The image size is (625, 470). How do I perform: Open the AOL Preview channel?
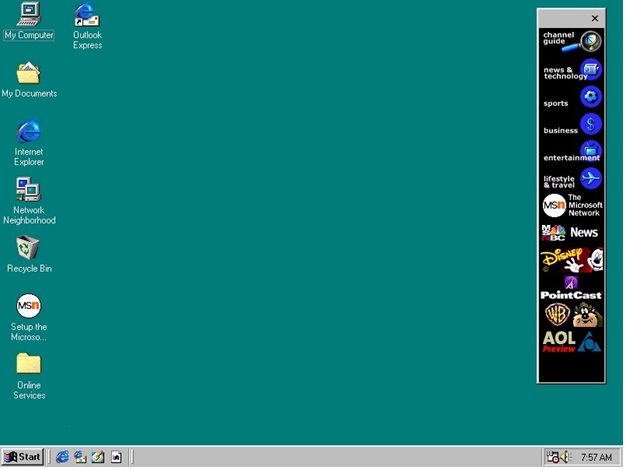(571, 342)
